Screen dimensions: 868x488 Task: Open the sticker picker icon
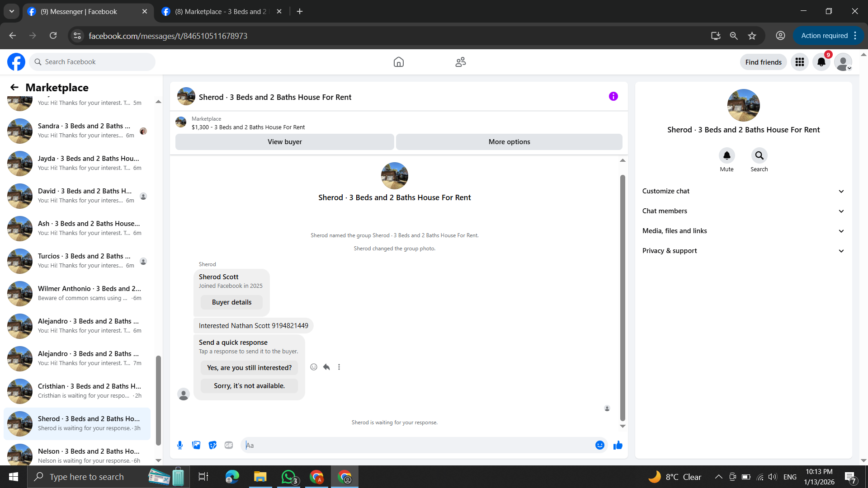tap(212, 445)
